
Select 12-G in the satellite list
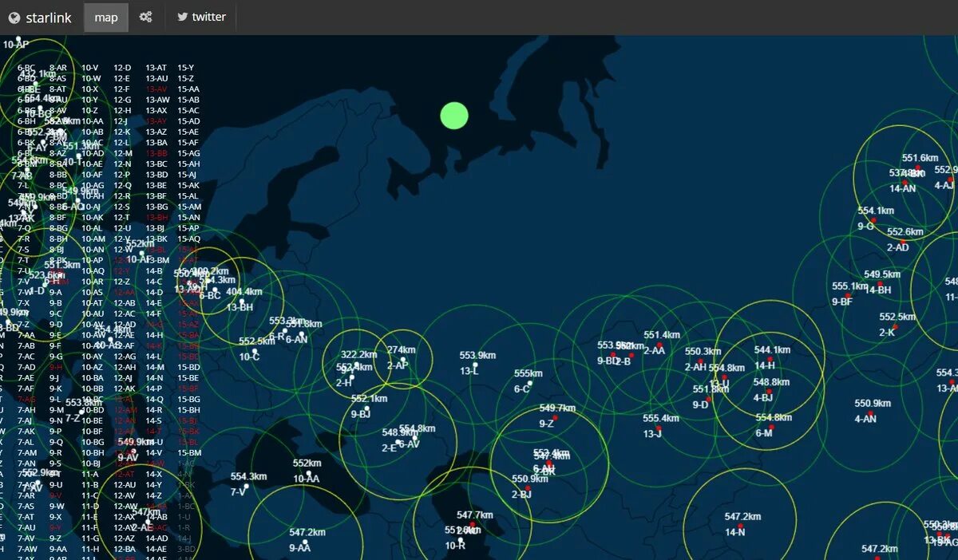122,100
